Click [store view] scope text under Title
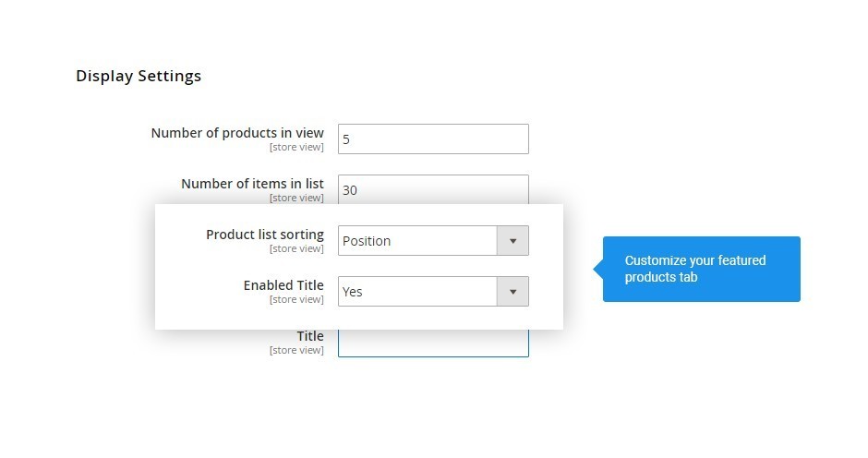 (x=296, y=351)
